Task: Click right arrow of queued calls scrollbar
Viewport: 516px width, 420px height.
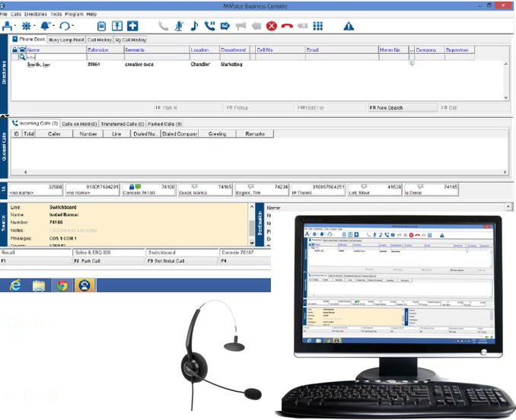Action: (505, 172)
